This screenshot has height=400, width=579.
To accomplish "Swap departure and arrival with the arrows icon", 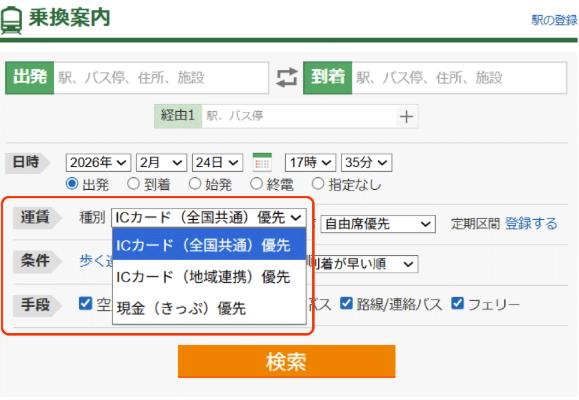I will coord(287,78).
